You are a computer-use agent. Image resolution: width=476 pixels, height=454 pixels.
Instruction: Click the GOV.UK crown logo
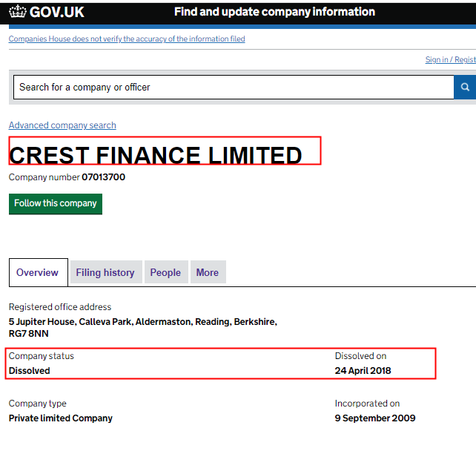[x=17, y=12]
